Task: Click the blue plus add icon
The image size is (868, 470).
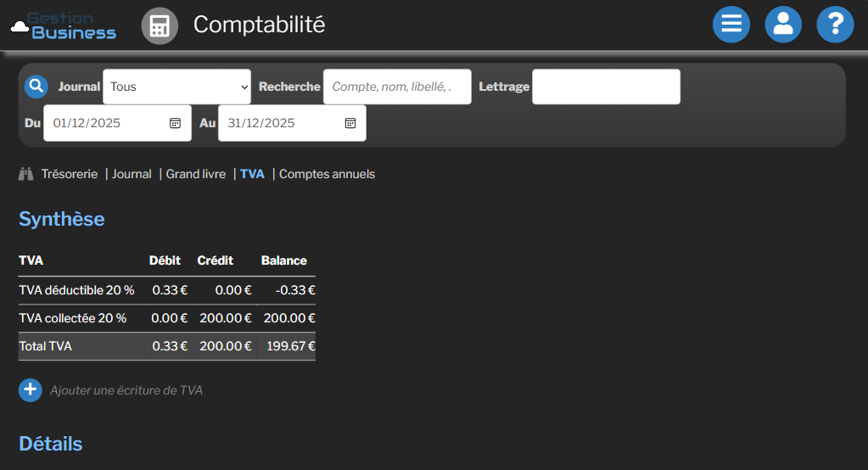Action: tap(31, 390)
